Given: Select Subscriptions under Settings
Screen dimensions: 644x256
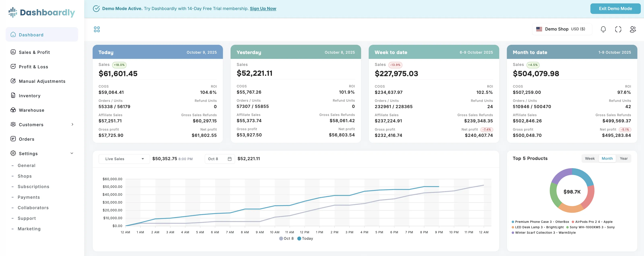Looking at the screenshot, I should (33, 186).
